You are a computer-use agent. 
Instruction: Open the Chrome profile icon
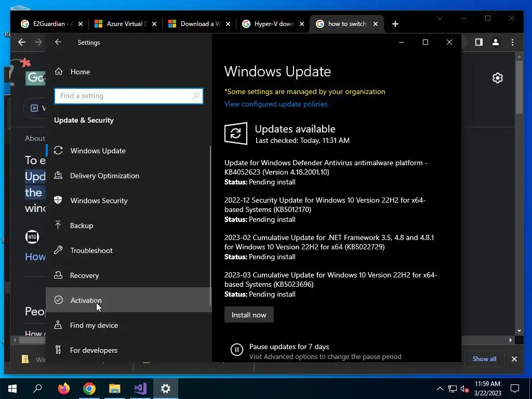pyautogui.click(x=496, y=42)
